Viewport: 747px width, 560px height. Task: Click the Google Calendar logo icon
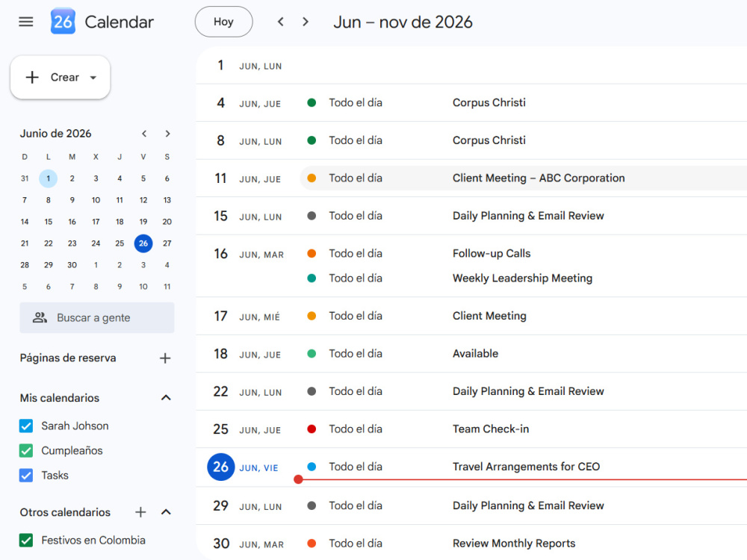pos(63,22)
